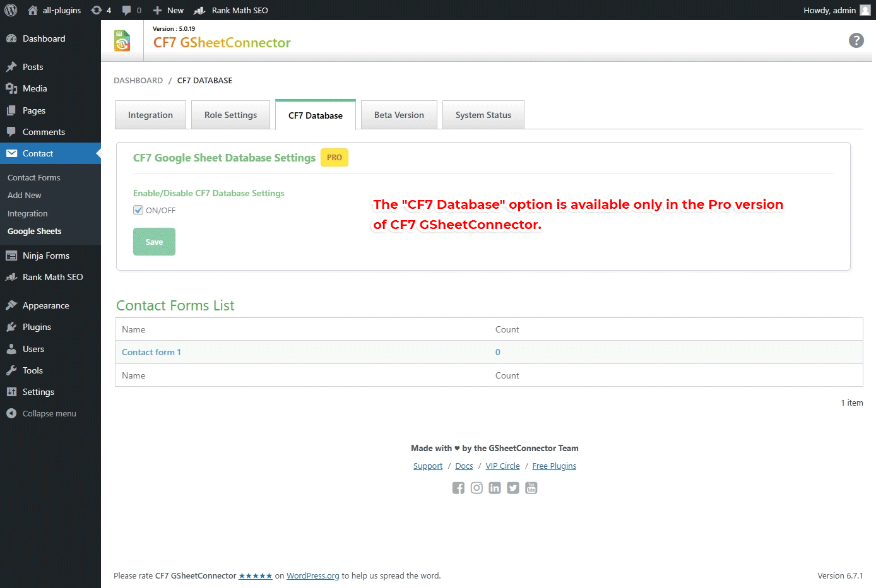Open the help question mark icon
The width and height of the screenshot is (876, 588).
coord(856,40)
